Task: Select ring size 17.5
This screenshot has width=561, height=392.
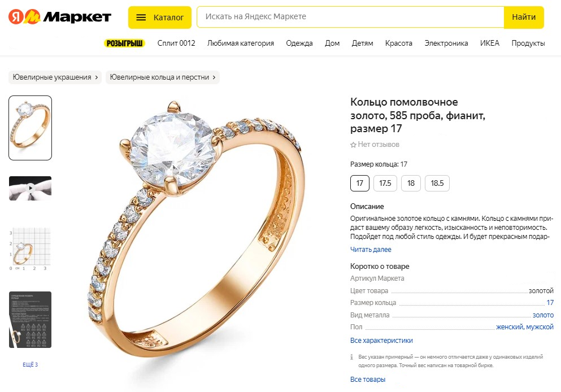Action: 385,184
